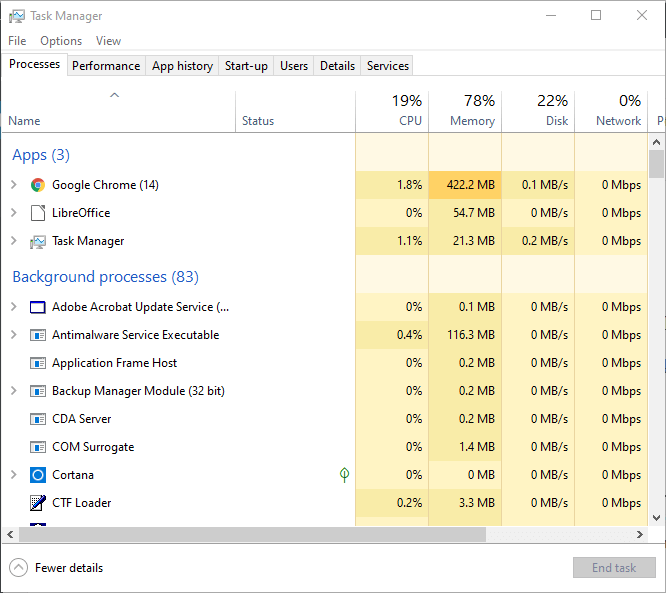Switch to the Performance tab

(x=106, y=66)
